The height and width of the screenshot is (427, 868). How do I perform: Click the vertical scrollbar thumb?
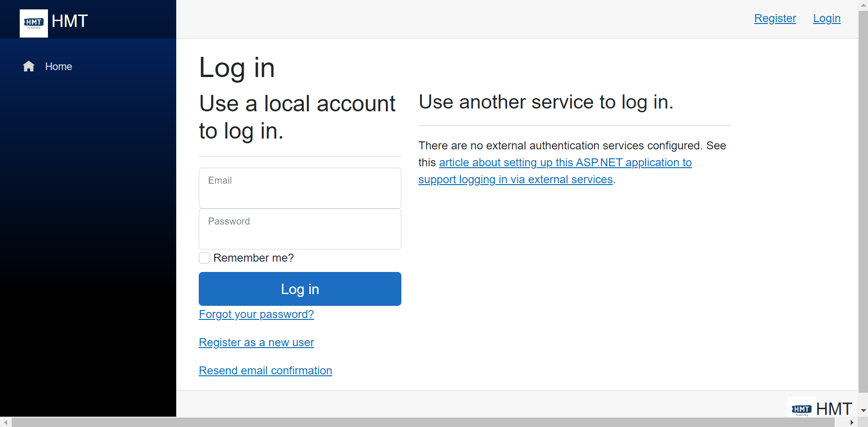point(863,202)
